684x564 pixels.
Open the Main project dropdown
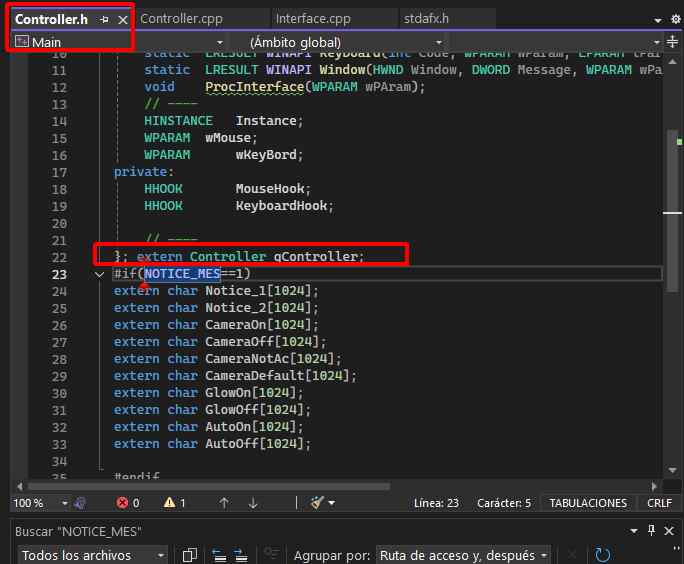click(220, 42)
